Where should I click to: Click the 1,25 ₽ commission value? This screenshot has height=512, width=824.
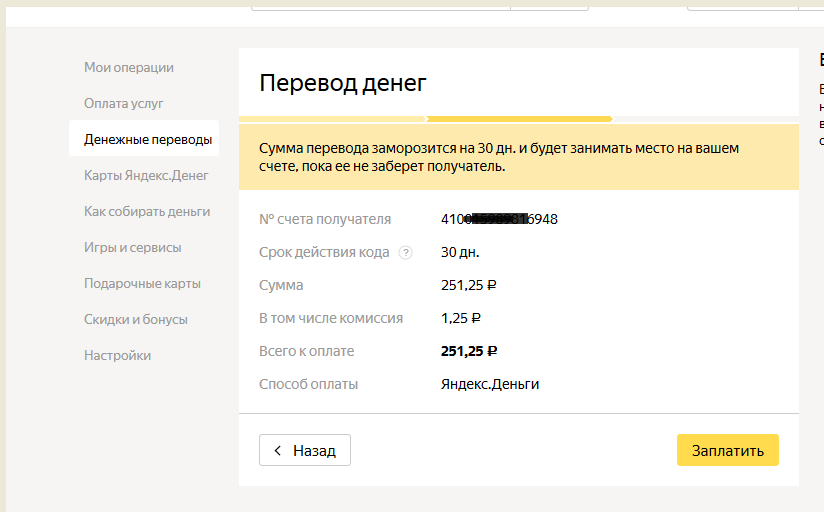tap(461, 318)
